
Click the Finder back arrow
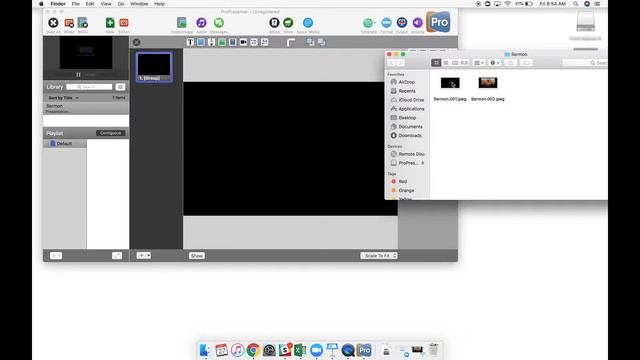[392, 63]
